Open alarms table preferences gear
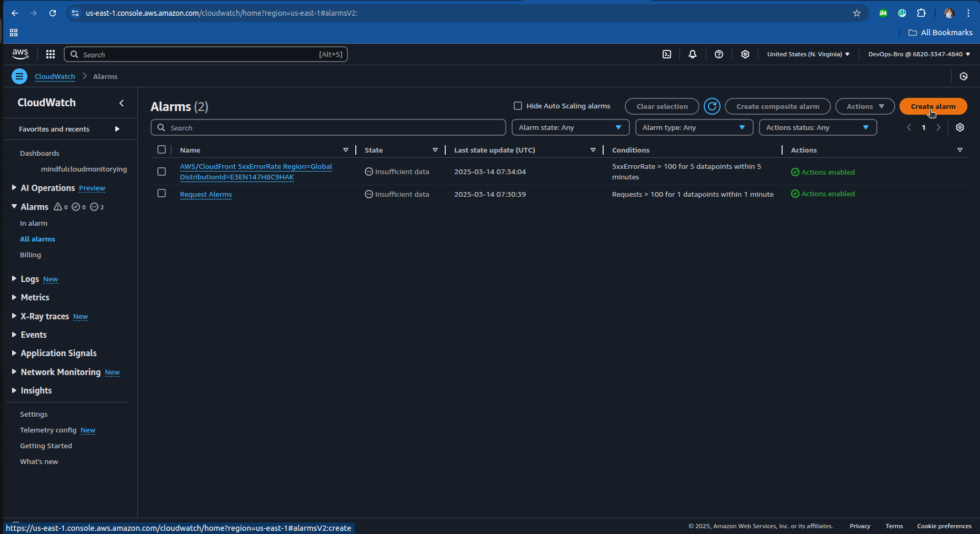Viewport: 980px width, 534px height. pyautogui.click(x=960, y=128)
